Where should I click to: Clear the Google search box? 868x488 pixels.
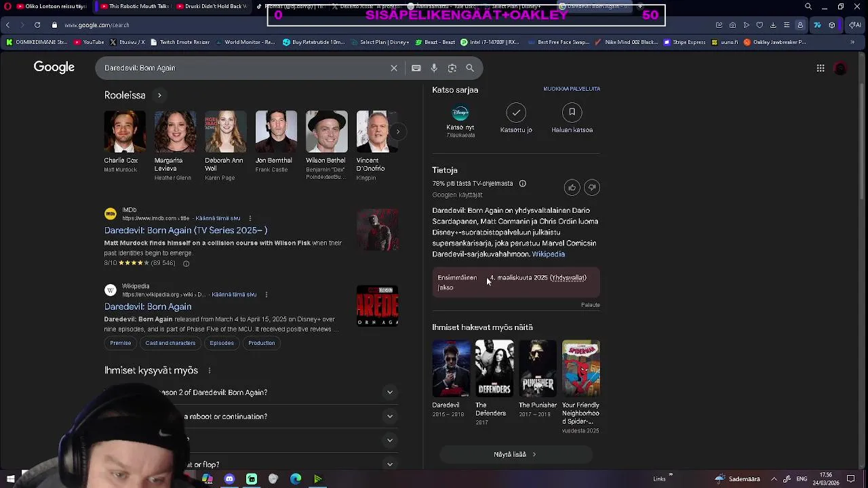tap(393, 68)
